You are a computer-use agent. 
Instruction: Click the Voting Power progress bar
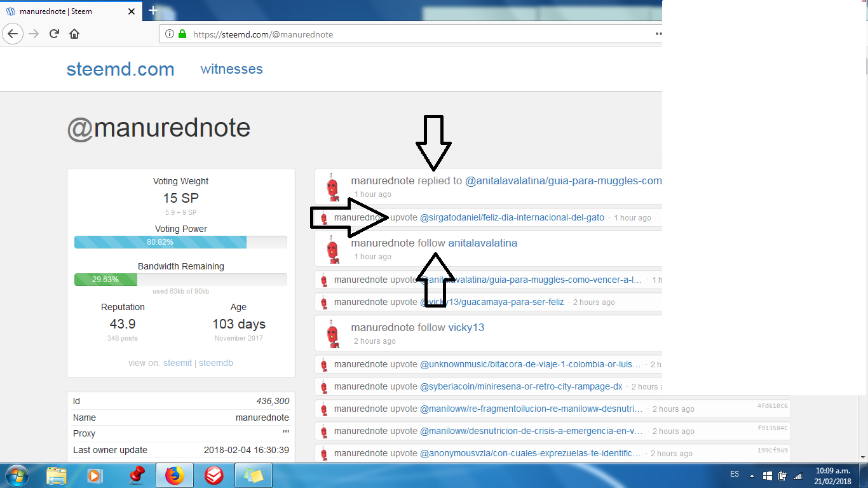coord(180,242)
